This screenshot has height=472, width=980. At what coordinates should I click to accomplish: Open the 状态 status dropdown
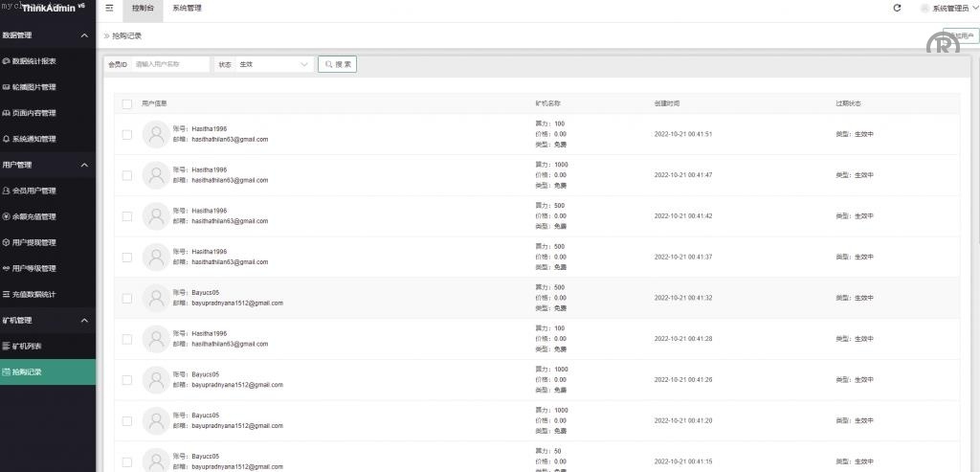click(275, 64)
